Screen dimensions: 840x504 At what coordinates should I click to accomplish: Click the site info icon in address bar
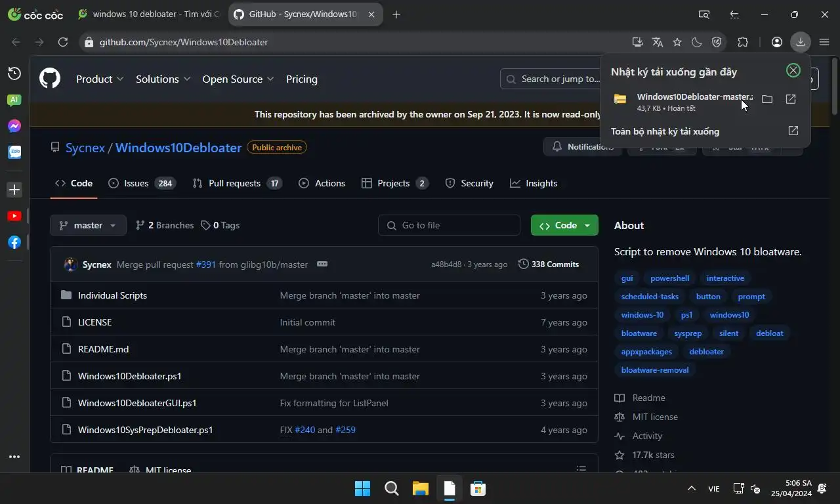point(89,42)
